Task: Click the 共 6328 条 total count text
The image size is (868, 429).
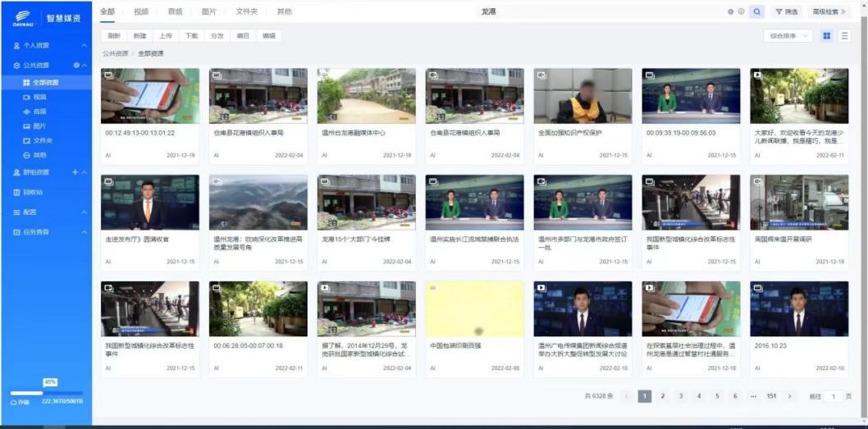Action: tap(599, 396)
